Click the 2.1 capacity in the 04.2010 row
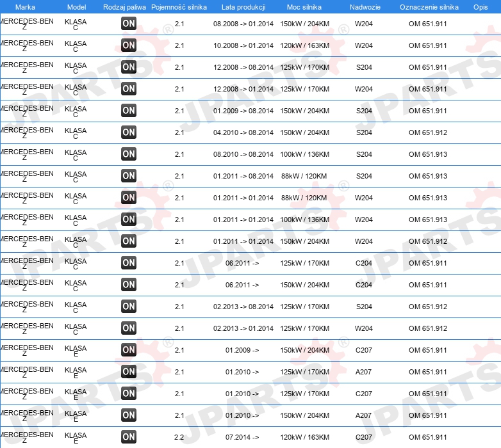 pos(179,132)
